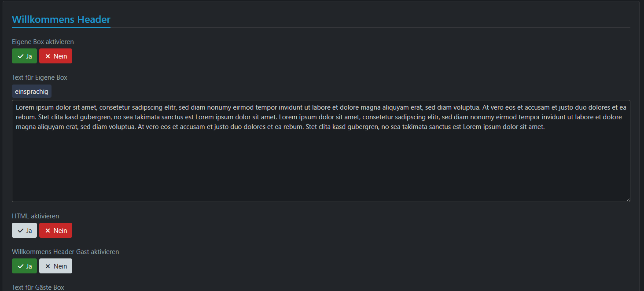Click the text area resize handle
Screen dimensions: 644x291
[x=628, y=199]
